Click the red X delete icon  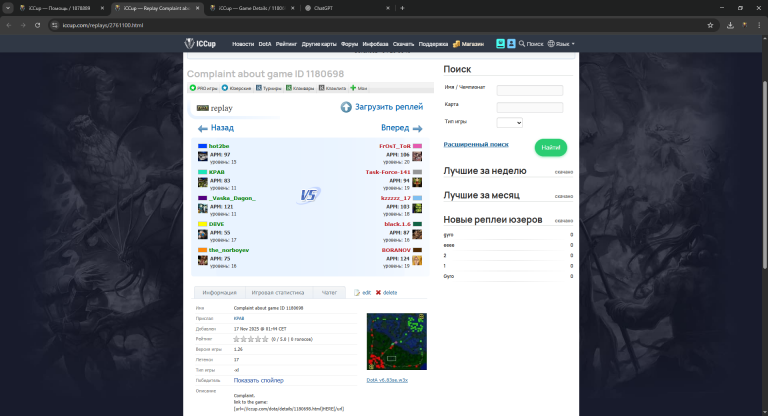pos(378,293)
